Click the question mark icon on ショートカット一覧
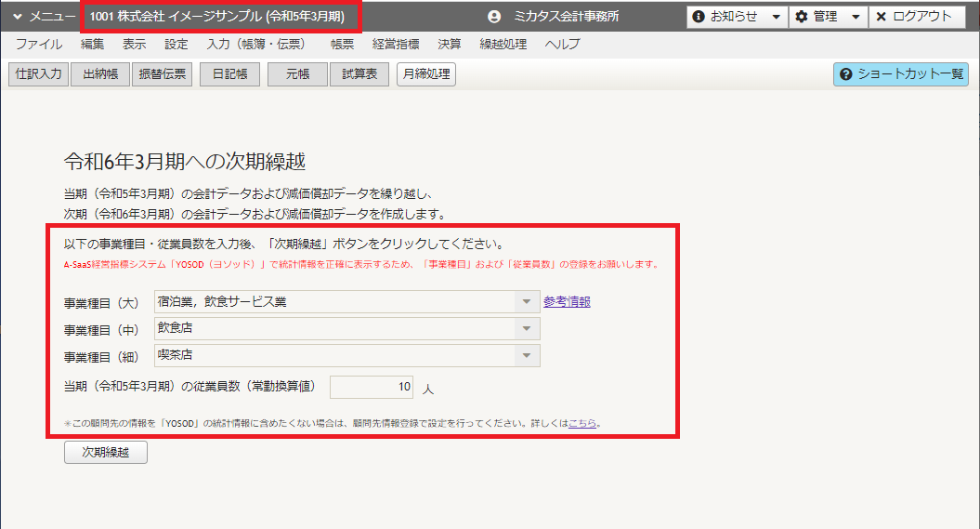Viewport: 980px width, 529px height. (845, 74)
